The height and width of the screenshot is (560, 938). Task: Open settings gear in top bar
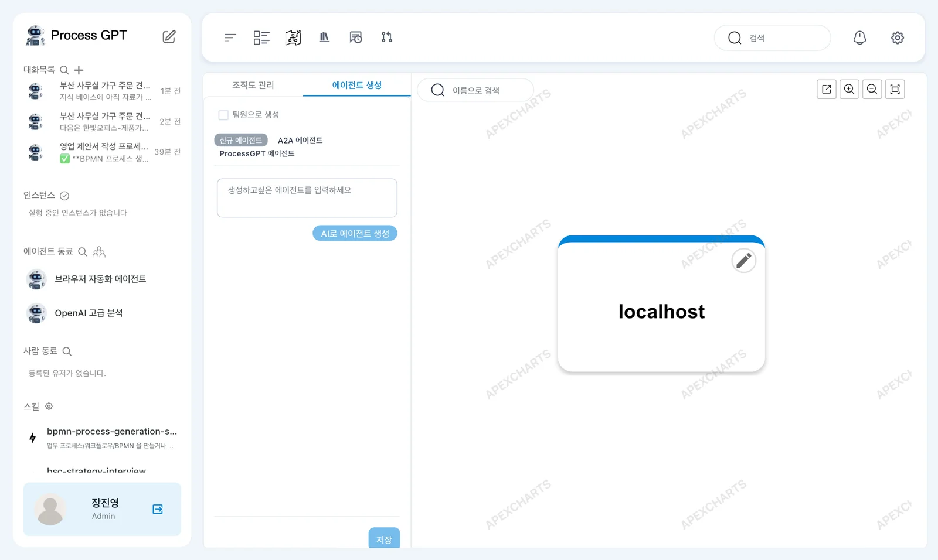pos(897,37)
